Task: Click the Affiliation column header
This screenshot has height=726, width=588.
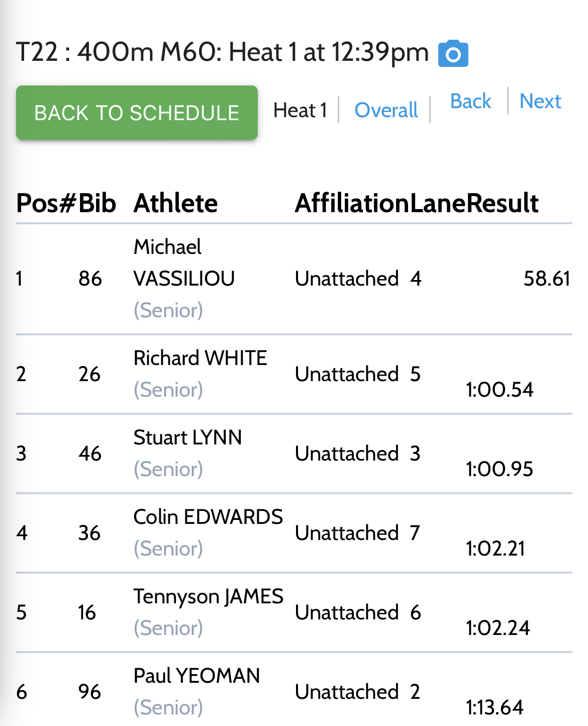Action: click(352, 203)
